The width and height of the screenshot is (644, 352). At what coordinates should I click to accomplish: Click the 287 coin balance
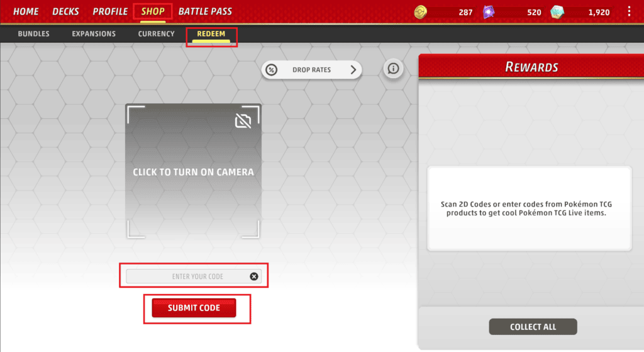pos(465,13)
